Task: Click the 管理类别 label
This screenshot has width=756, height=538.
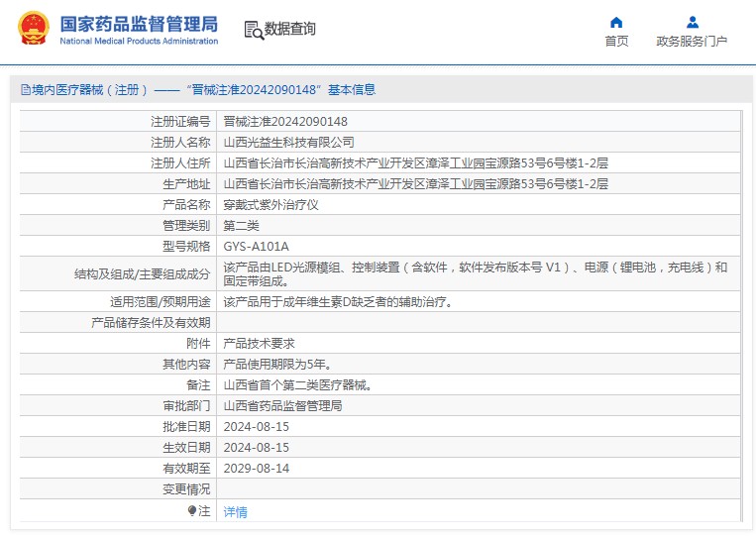Action: click(x=186, y=225)
